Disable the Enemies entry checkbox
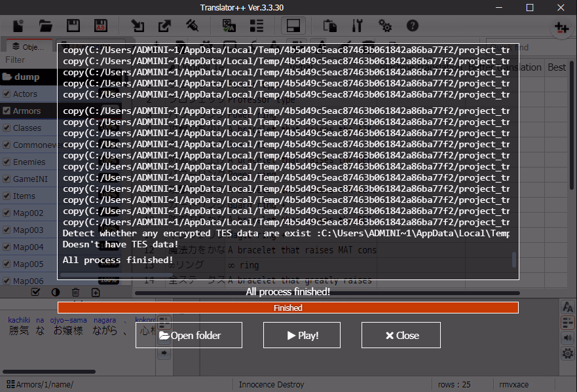The image size is (577, 392). tap(7, 162)
